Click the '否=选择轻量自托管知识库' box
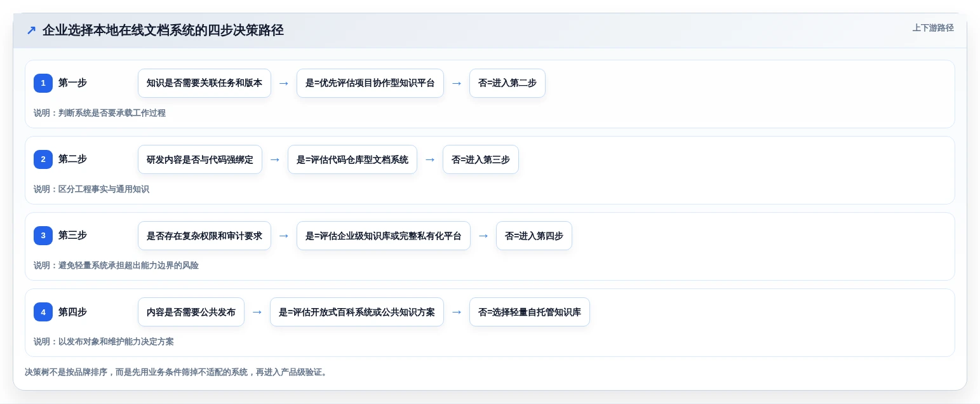Image resolution: width=980 pixels, height=404 pixels. tap(530, 312)
